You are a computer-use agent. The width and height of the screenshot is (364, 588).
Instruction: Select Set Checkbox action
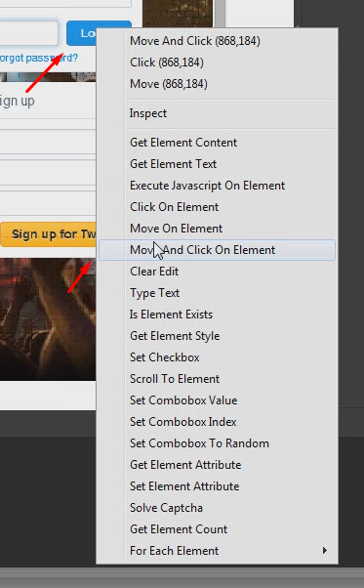[x=218, y=357]
